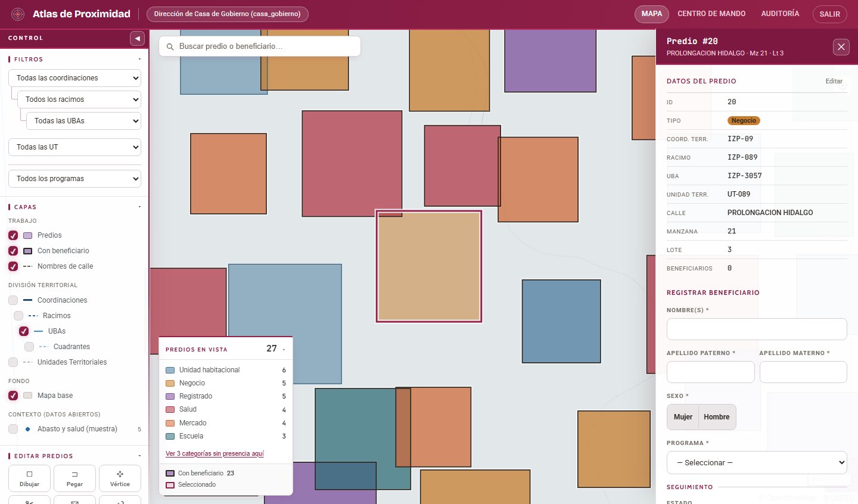Image resolution: width=858 pixels, height=504 pixels.
Task: Open the Auditoría tab
Action: click(x=780, y=14)
